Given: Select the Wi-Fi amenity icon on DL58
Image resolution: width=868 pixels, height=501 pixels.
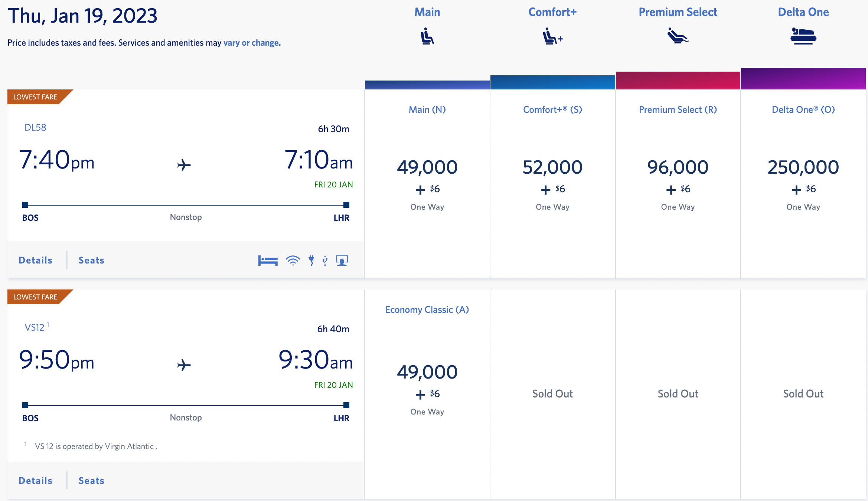Looking at the screenshot, I should (293, 260).
